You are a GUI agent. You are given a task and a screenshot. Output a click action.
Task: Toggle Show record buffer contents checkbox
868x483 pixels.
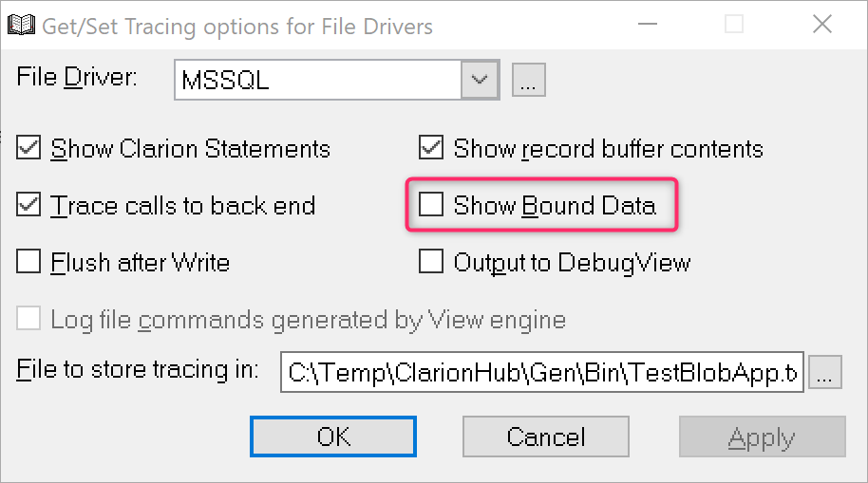tap(432, 148)
